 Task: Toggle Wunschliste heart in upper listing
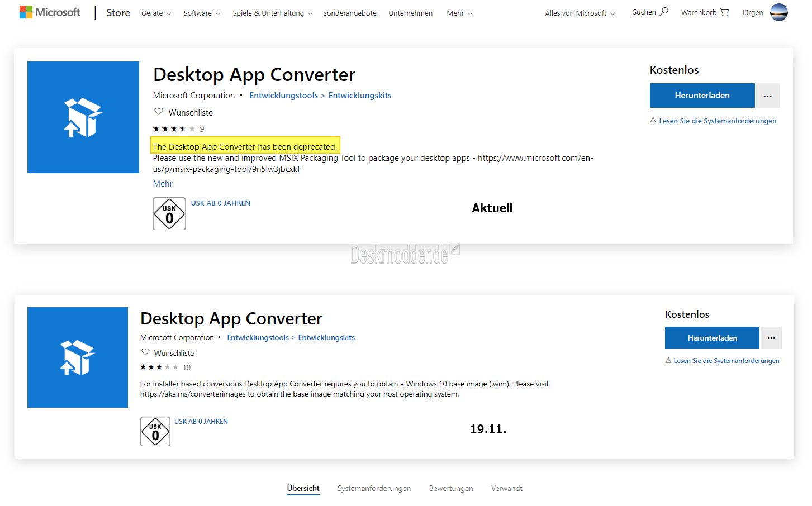pos(159,112)
